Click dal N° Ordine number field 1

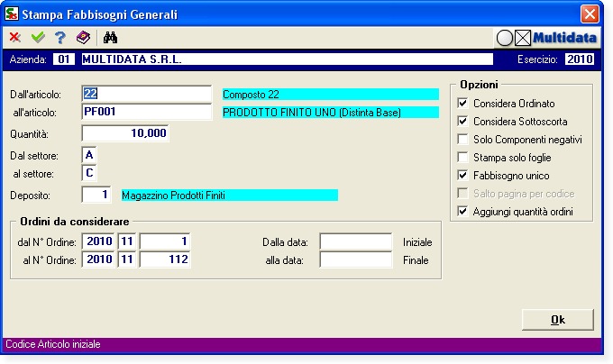point(165,241)
